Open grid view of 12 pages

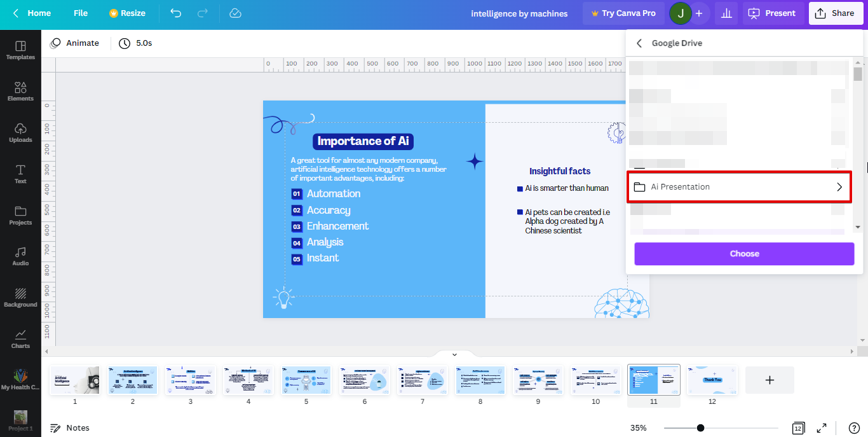click(798, 428)
